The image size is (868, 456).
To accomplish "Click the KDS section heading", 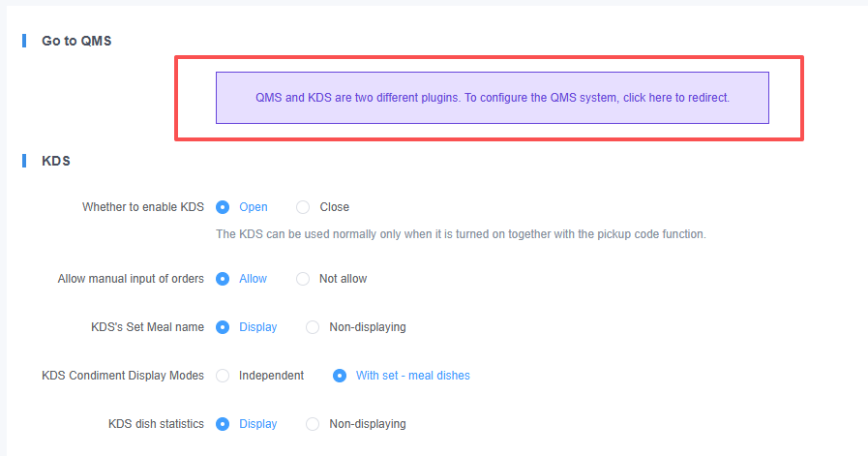I will coord(56,161).
